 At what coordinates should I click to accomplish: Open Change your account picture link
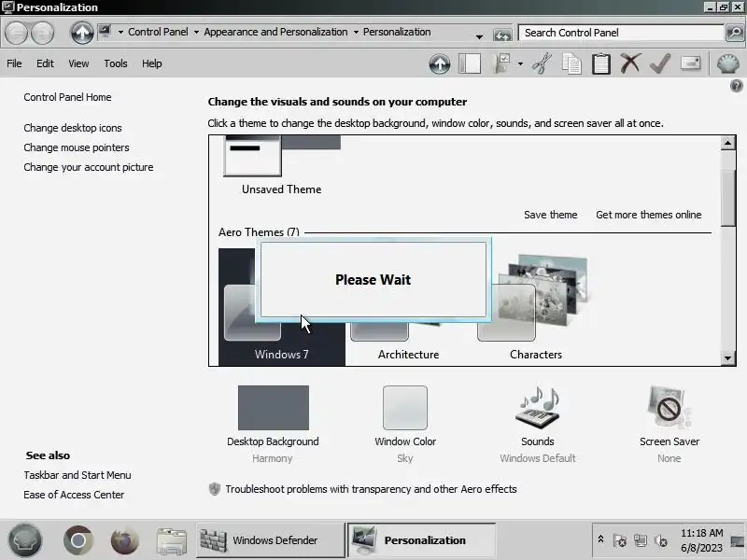[x=89, y=167]
